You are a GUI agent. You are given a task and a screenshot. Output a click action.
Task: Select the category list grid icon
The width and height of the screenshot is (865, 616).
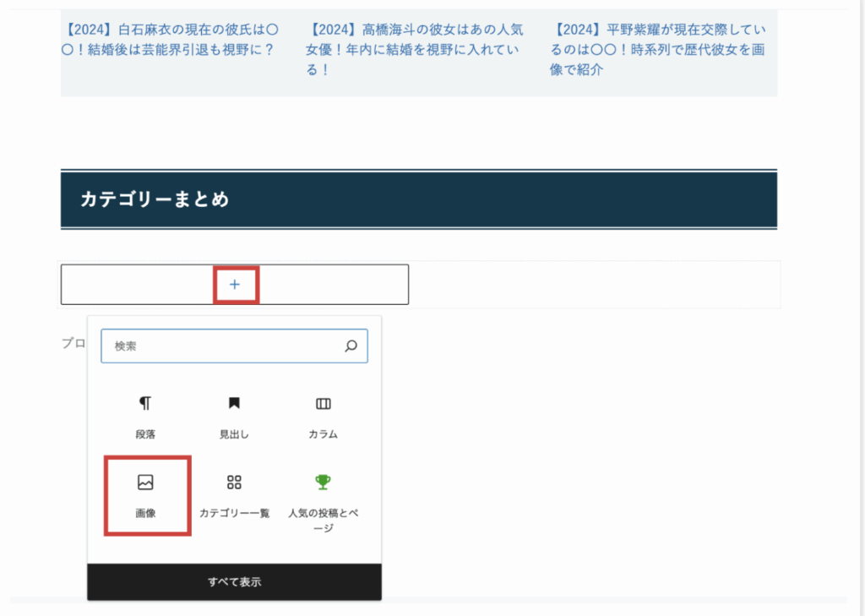234,482
